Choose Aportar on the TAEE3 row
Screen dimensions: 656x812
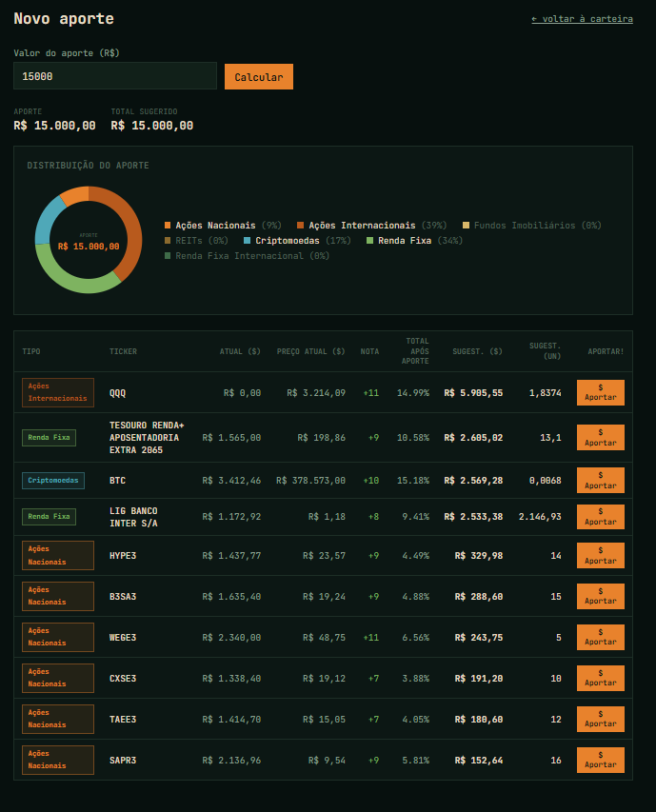(600, 720)
